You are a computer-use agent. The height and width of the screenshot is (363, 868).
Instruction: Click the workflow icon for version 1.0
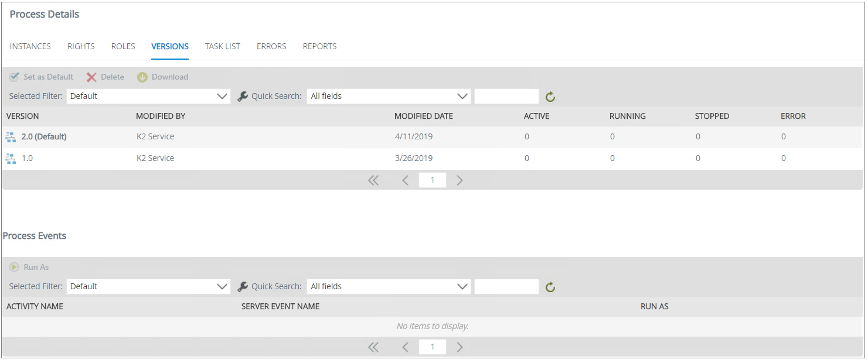[11, 158]
